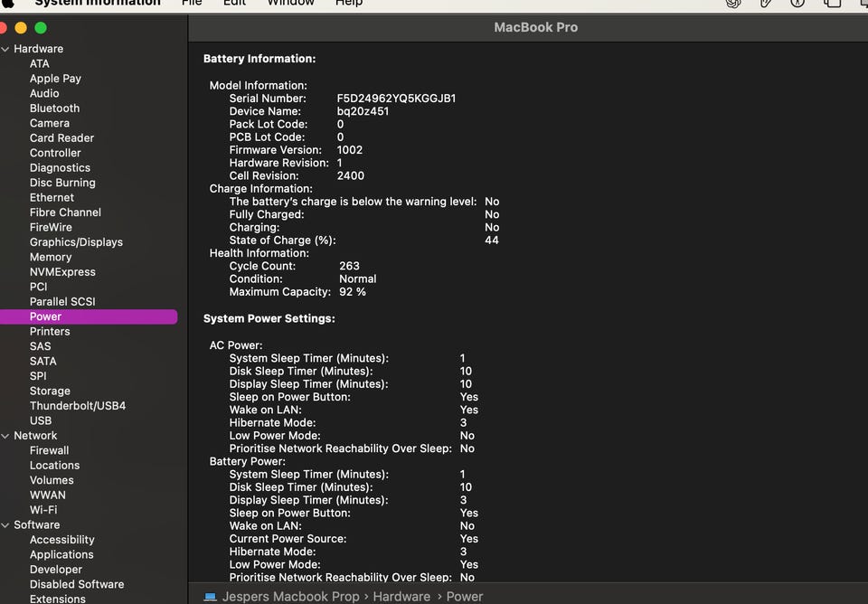This screenshot has height=604, width=868.
Task: Open the Help menu
Action: (349, 3)
